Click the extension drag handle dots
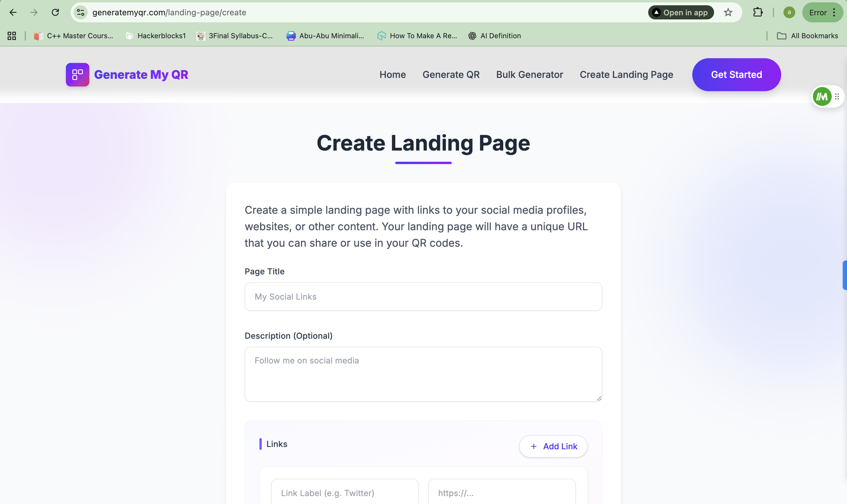Image resolution: width=847 pixels, height=504 pixels. click(x=837, y=97)
